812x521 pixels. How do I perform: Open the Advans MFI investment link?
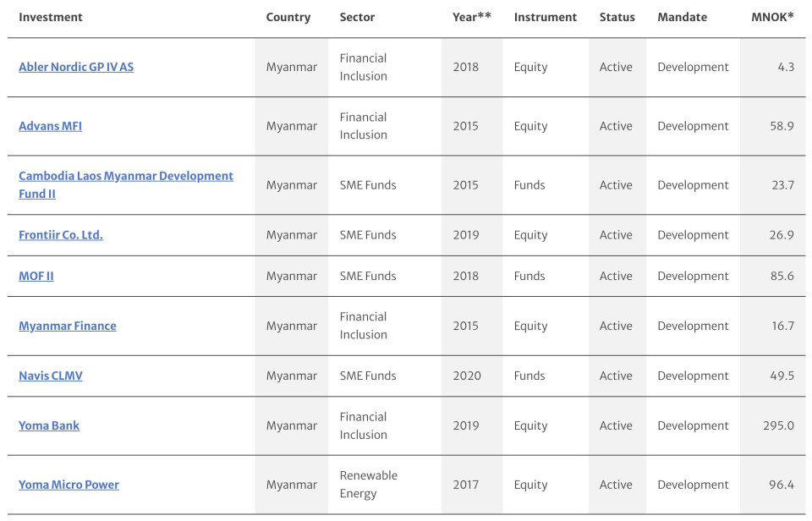click(x=50, y=126)
